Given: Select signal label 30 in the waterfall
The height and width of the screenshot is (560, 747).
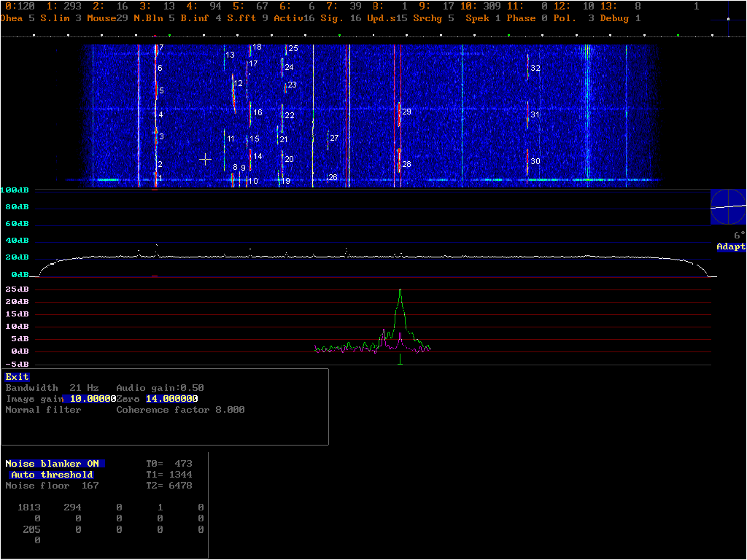Looking at the screenshot, I should [535, 161].
